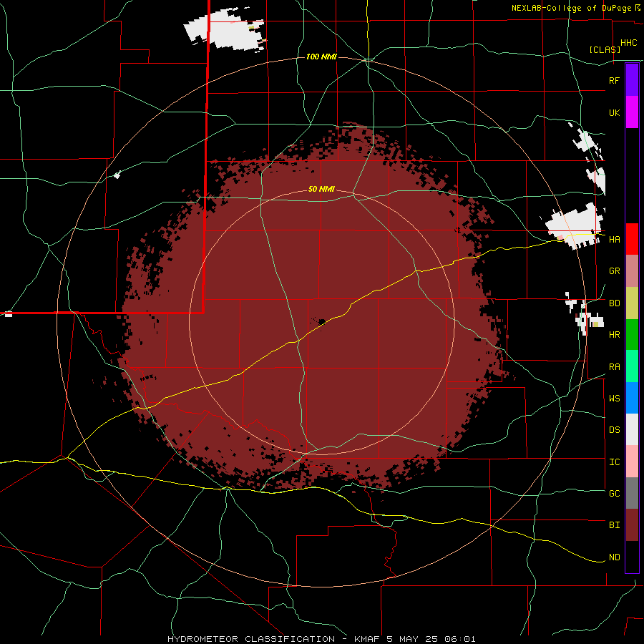The image size is (644, 644).
Task: Click the GR legend label
Action: point(614,271)
